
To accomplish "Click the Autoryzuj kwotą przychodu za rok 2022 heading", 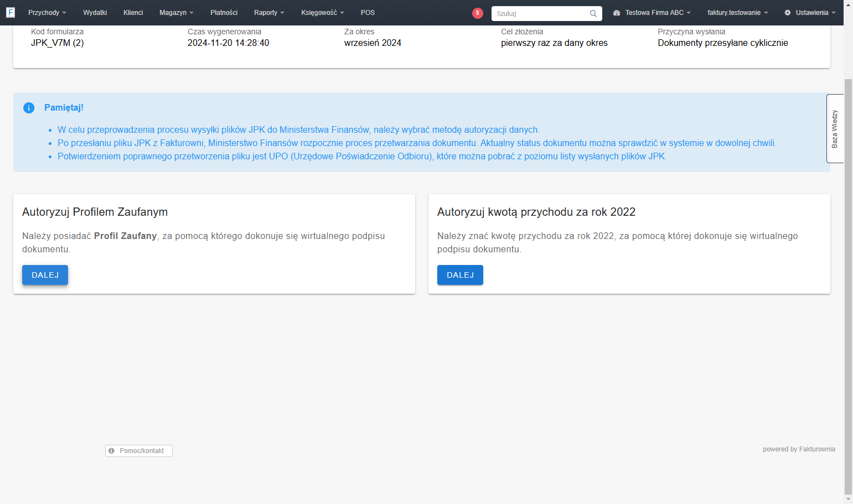I will tap(536, 212).
